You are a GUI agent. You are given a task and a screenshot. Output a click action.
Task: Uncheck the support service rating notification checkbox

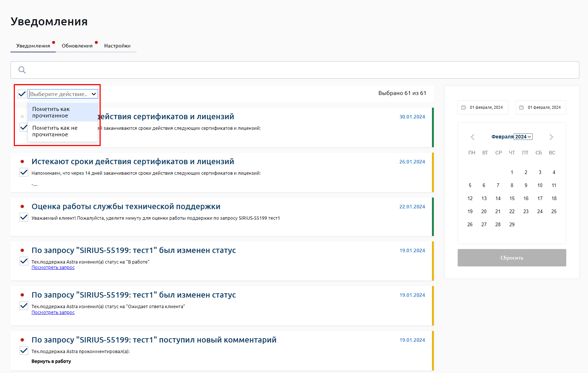click(x=24, y=217)
